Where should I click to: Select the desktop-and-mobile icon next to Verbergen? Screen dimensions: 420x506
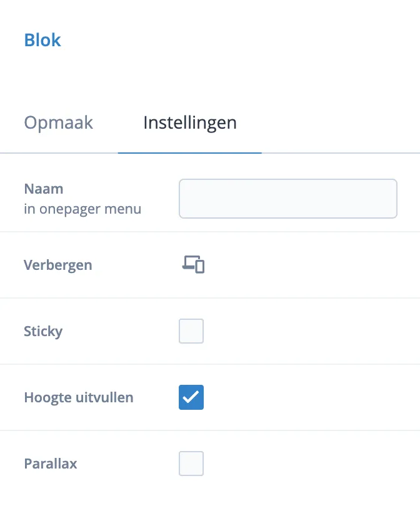coord(191,264)
